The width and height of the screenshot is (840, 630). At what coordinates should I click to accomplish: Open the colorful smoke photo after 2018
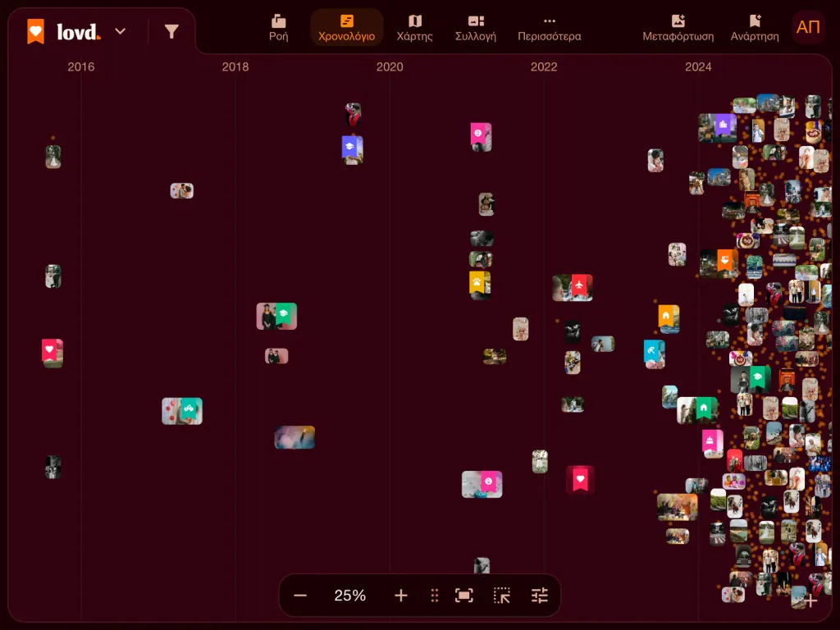294,437
